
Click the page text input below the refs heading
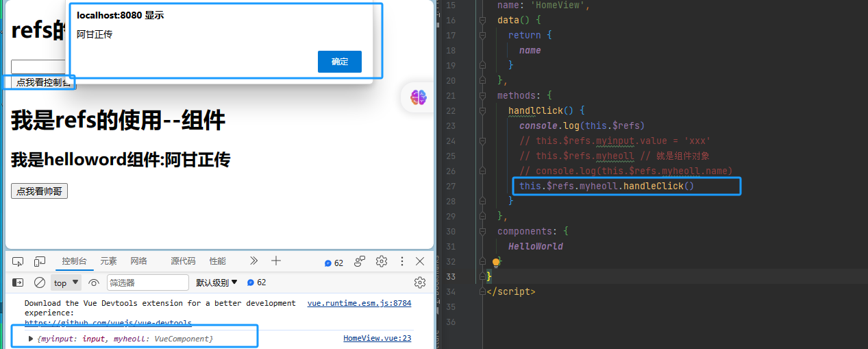pyautogui.click(x=39, y=67)
